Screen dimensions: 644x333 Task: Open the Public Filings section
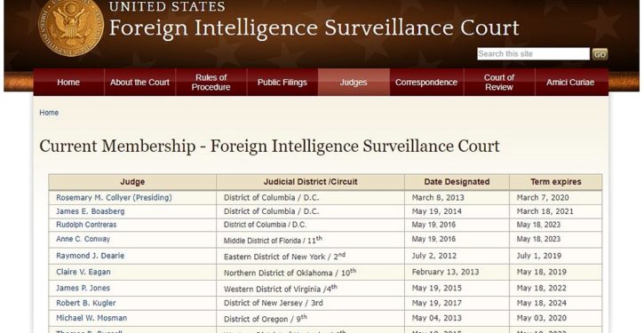[x=282, y=82]
